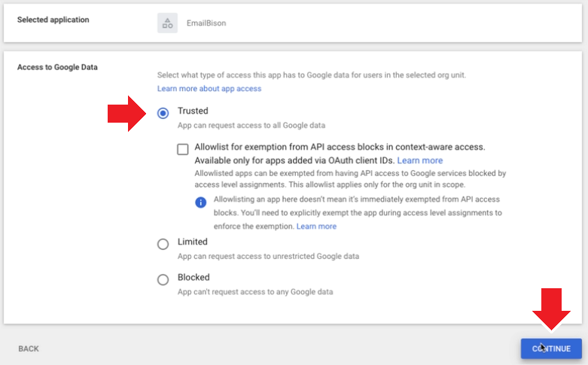Screen dimensions: 588x365
Task: Open Learn more link after OAuth client IDs
Action: [x=420, y=160]
